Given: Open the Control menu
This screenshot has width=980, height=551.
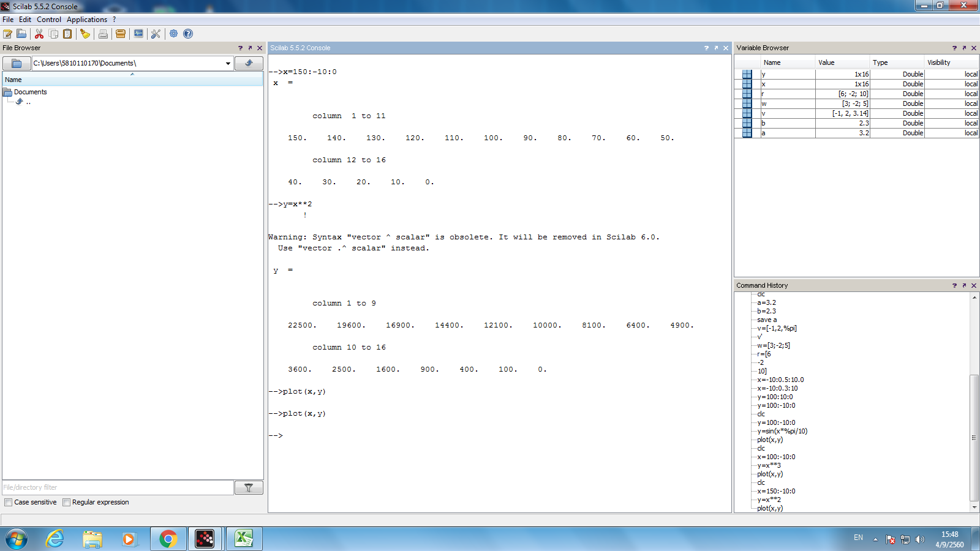Looking at the screenshot, I should 49,20.
